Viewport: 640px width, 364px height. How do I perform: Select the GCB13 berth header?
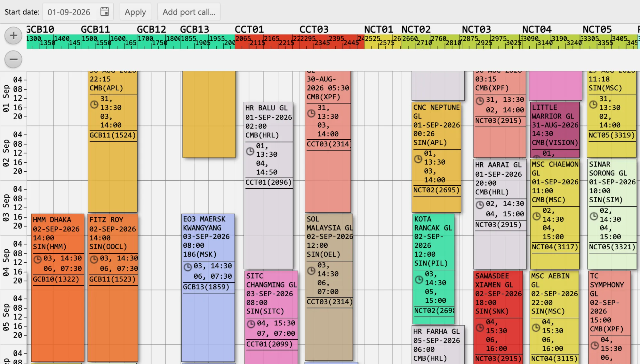click(195, 29)
